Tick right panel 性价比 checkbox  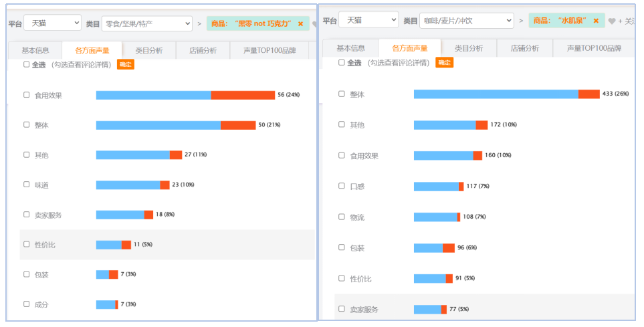[341, 278]
